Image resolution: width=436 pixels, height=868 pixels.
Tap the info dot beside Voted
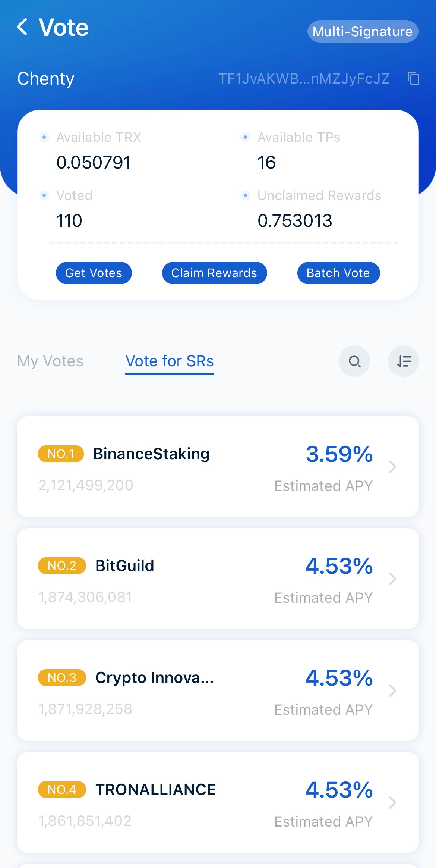pyautogui.click(x=44, y=195)
